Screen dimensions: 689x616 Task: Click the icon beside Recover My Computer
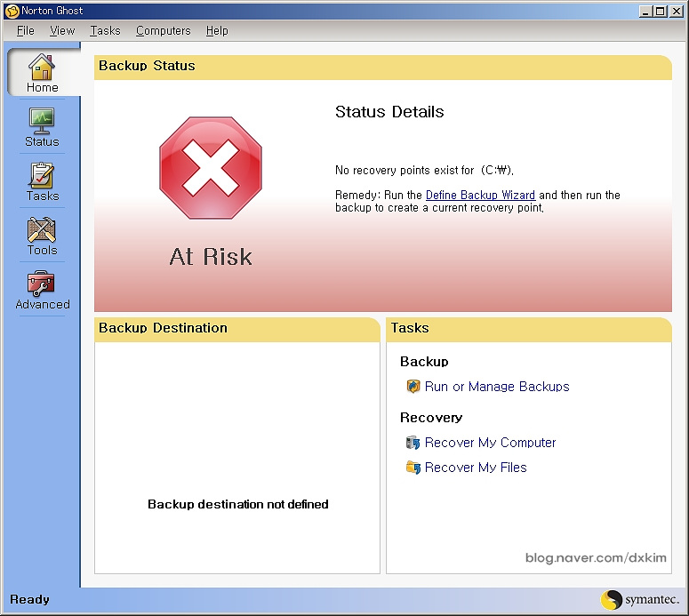(413, 443)
